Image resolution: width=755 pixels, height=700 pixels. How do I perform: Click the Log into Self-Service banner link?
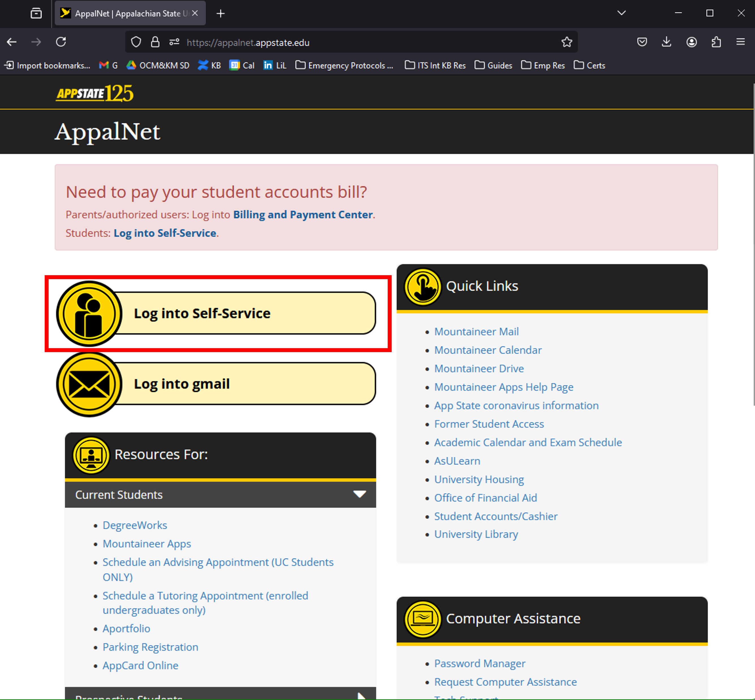tap(165, 233)
